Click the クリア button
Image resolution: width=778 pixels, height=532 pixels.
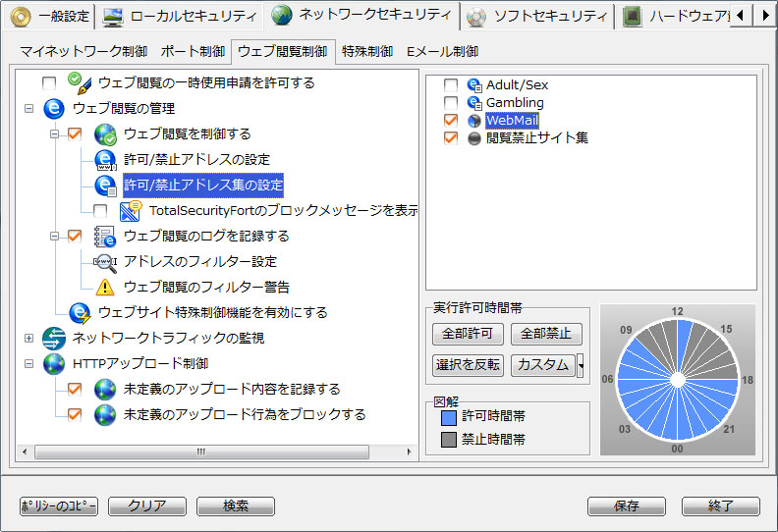(x=147, y=506)
